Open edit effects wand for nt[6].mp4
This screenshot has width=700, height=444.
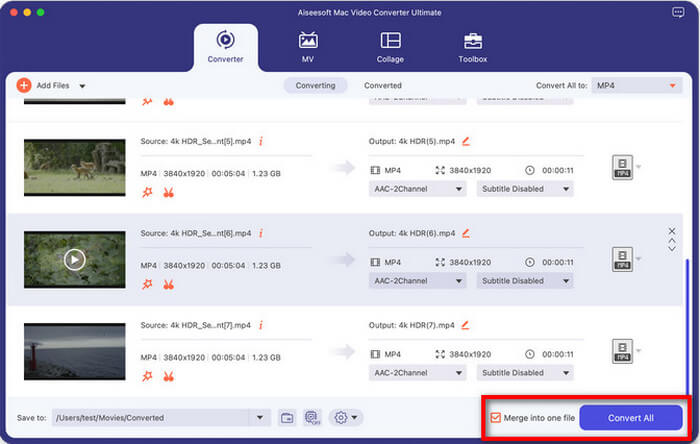click(x=147, y=284)
